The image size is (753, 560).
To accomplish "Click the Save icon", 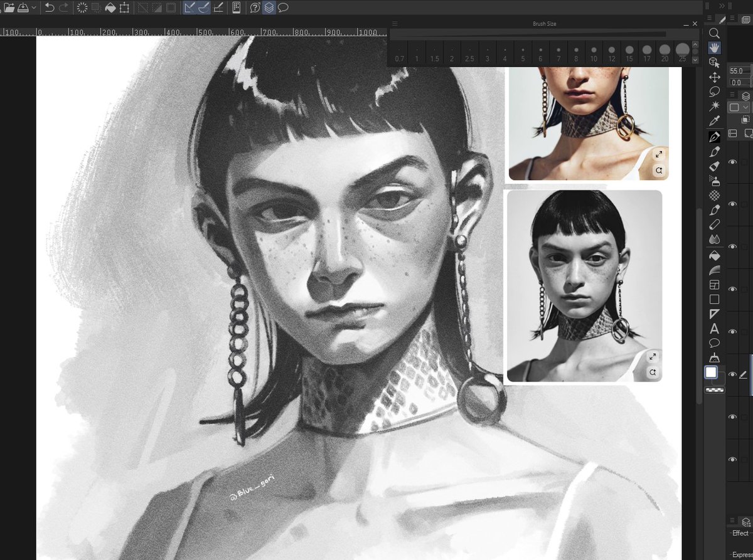I will 23,8.
